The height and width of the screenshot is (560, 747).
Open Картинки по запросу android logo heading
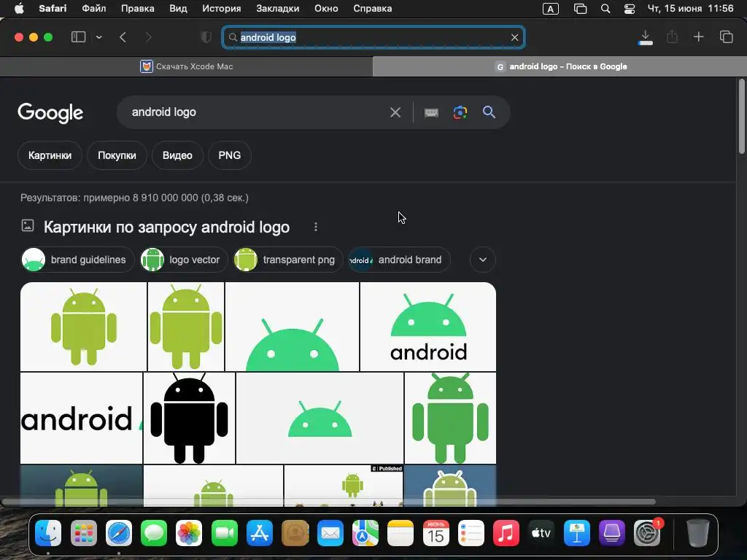click(167, 227)
